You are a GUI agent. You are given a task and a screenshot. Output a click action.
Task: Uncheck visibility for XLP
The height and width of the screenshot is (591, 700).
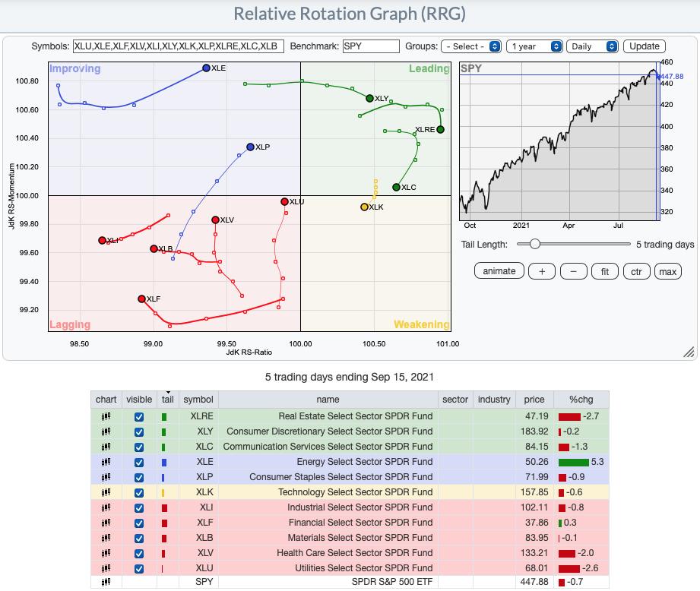click(x=139, y=477)
